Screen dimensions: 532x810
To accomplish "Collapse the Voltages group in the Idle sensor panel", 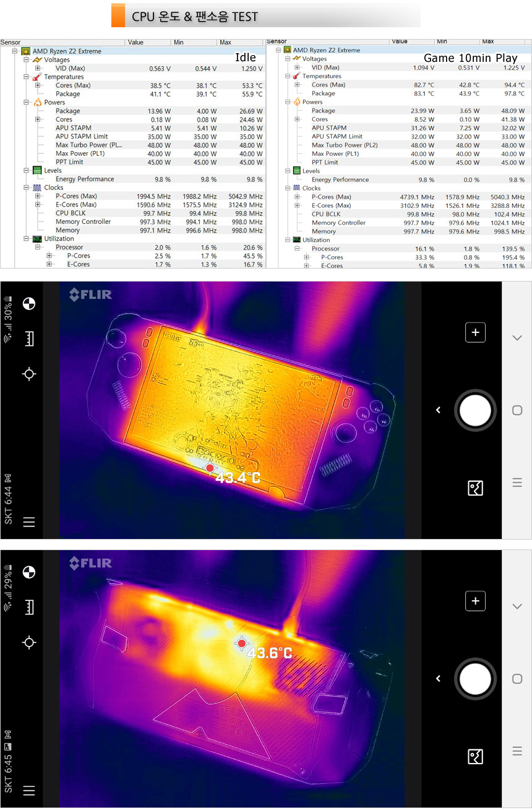I will click(26, 60).
